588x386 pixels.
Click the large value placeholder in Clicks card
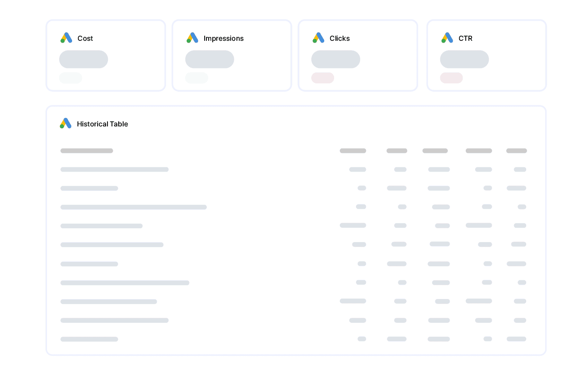(x=335, y=59)
